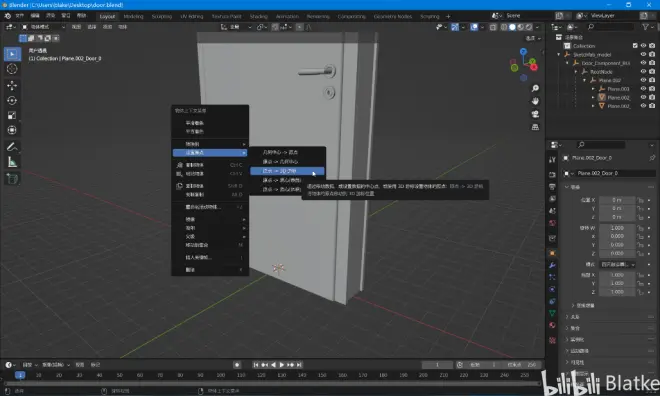This screenshot has height=396, width=660.
Task: Switch perspective/orthographic with the grid icon
Action: point(535,127)
